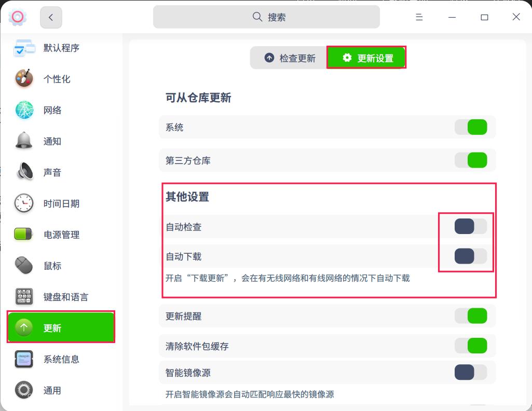The height and width of the screenshot is (411, 532).
Task: Turn off the 更新提醒 update reminder toggle
Action: 471,316
